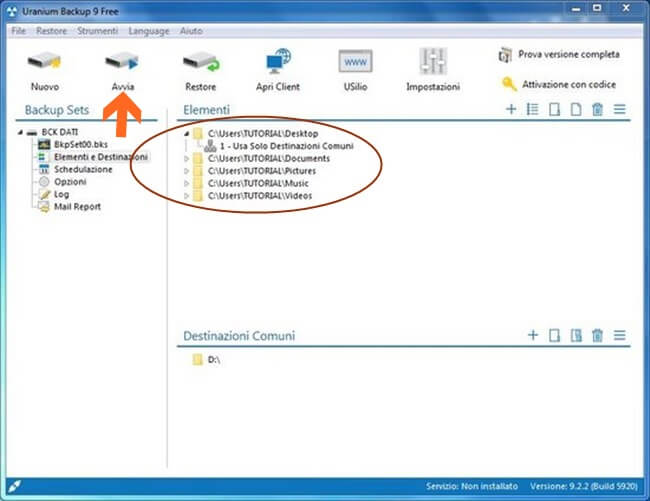Delete item with Elementi trash icon
This screenshot has width=650, height=501.
coord(597,109)
